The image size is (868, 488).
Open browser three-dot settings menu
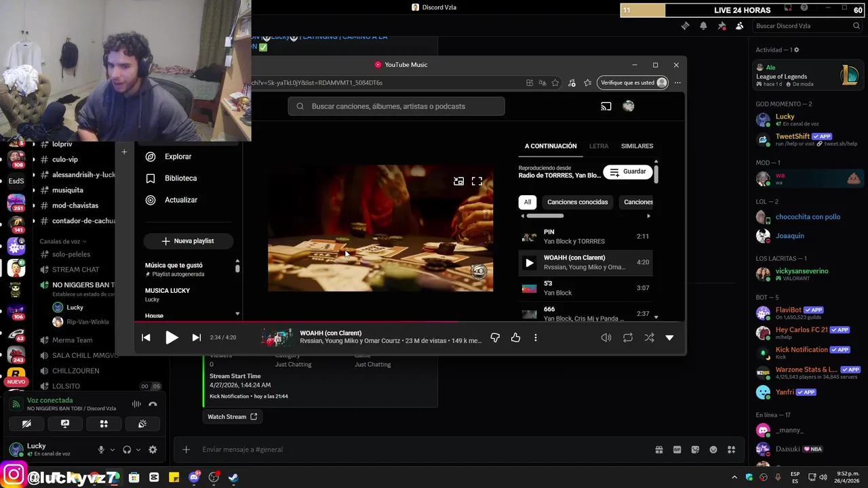[x=677, y=83]
